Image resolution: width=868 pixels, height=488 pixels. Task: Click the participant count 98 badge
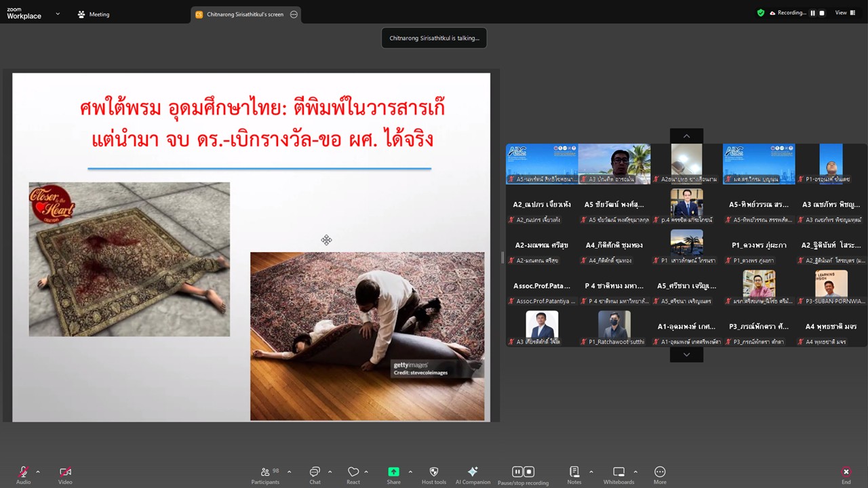point(276,470)
